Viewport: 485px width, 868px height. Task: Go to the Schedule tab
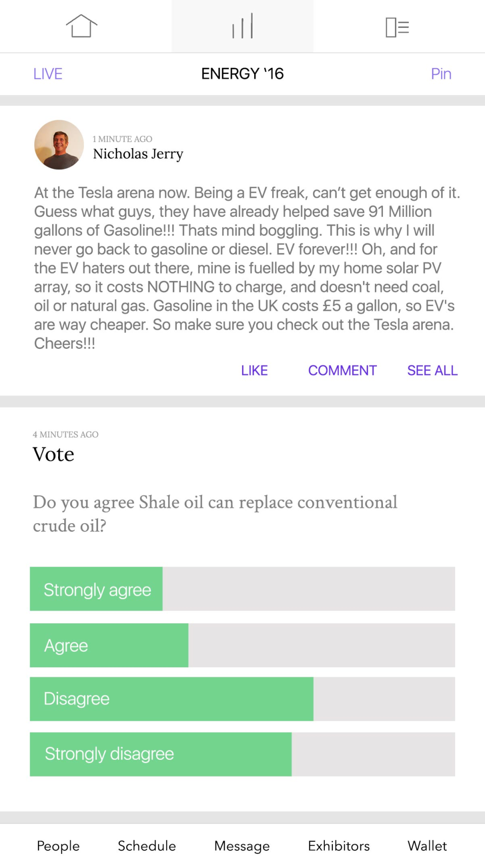(147, 846)
